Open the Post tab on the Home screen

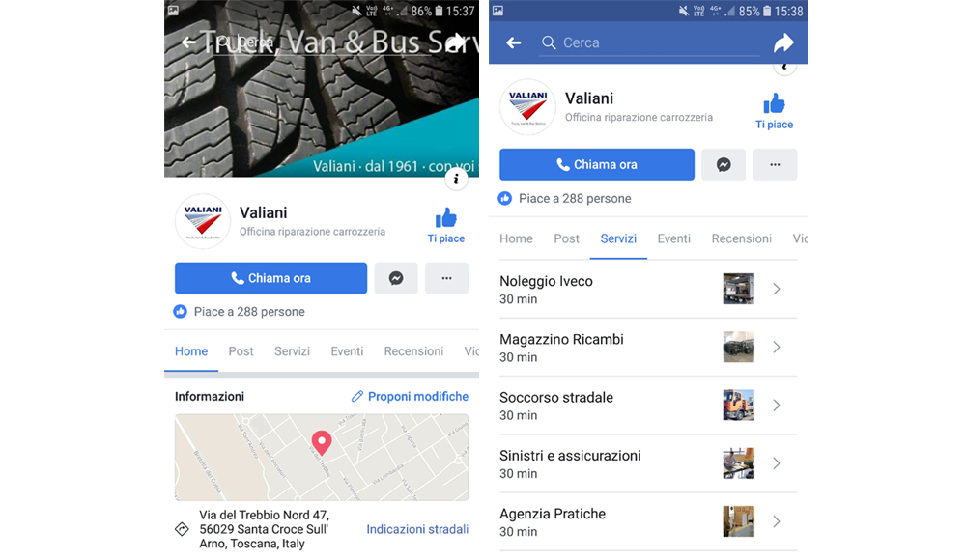pyautogui.click(x=241, y=351)
